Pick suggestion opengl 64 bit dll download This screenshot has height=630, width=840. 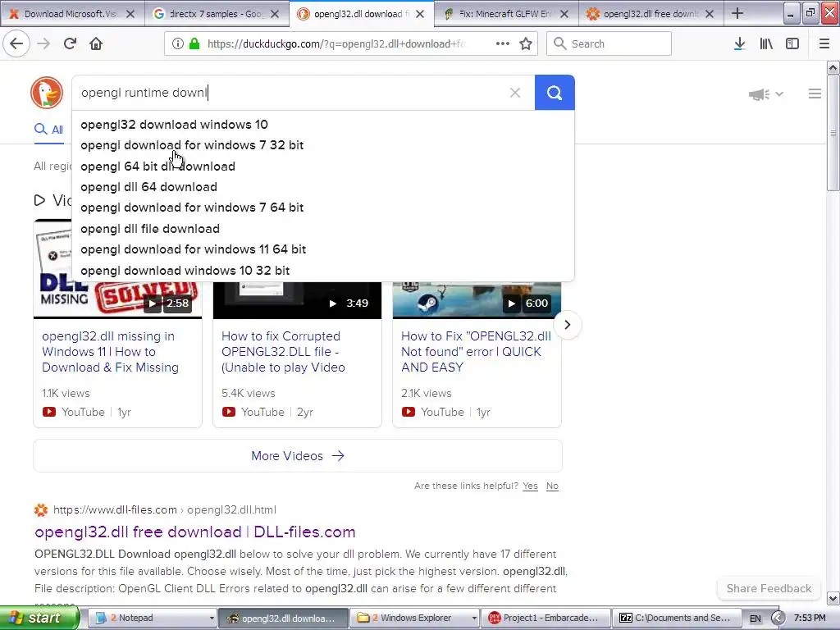pos(323,166)
